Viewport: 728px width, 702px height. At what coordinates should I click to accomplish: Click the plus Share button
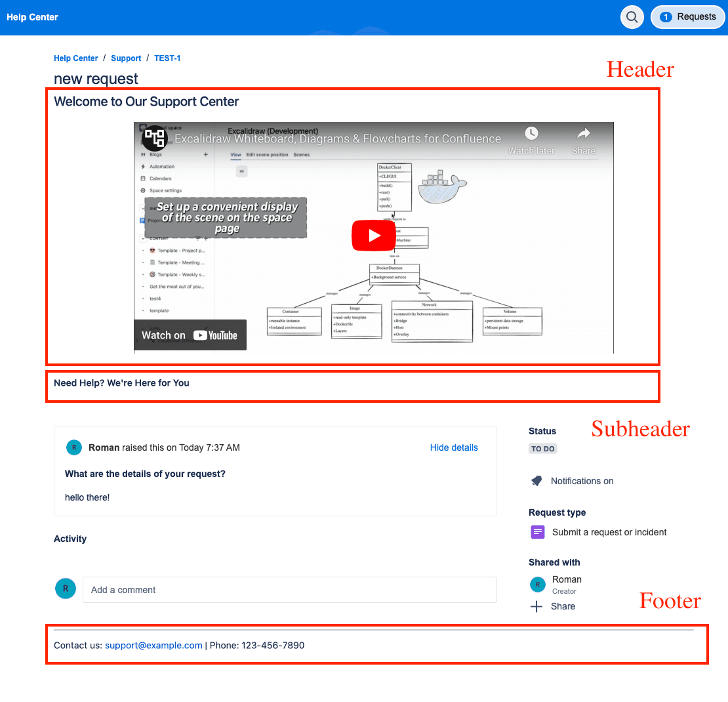(552, 606)
